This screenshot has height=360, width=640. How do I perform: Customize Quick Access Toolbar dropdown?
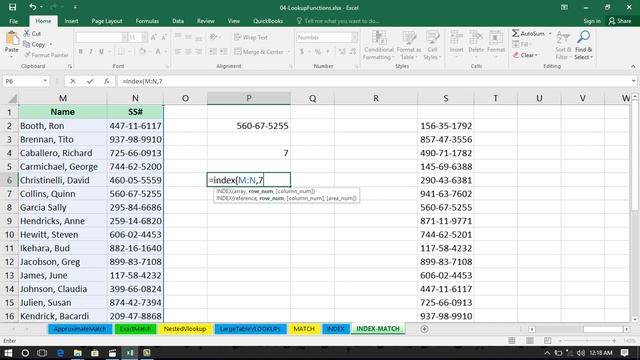(x=75, y=7)
